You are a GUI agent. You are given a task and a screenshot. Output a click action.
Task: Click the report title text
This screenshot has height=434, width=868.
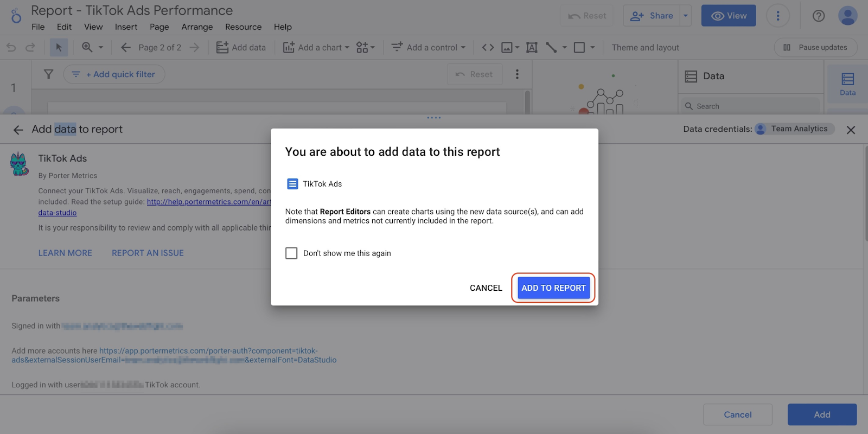(132, 10)
